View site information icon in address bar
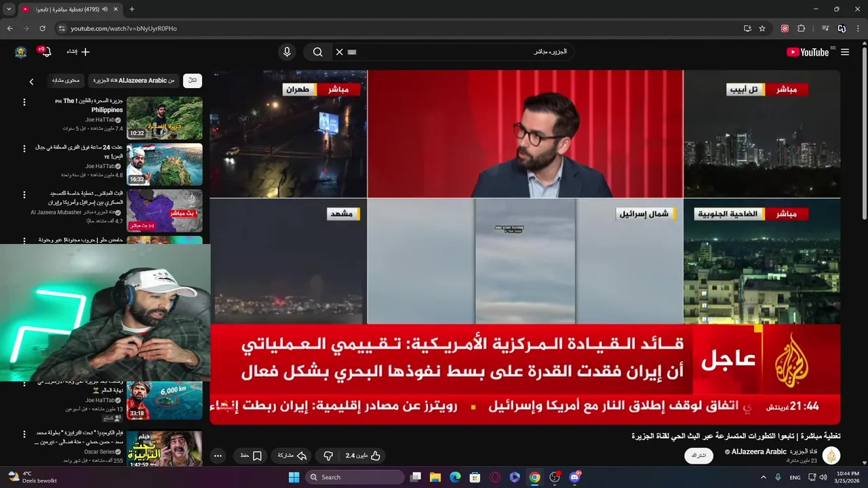The height and width of the screenshot is (488, 868). coord(62,28)
